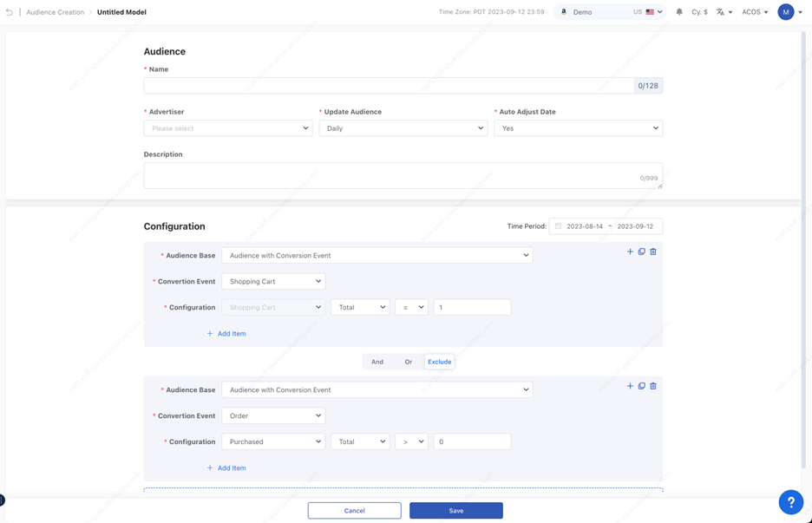Select the Or logic option
The image size is (812, 523).
pos(408,362)
